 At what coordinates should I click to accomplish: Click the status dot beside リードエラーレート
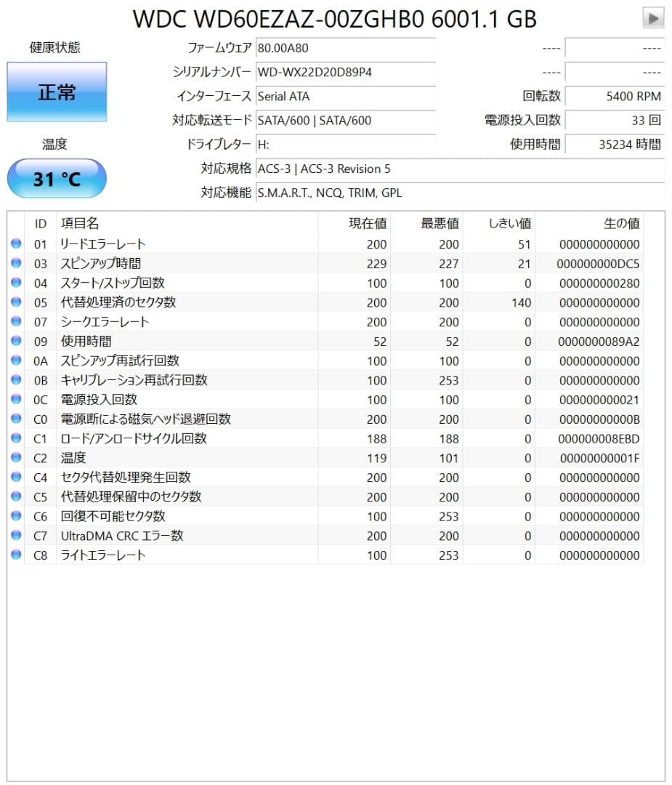(x=16, y=243)
